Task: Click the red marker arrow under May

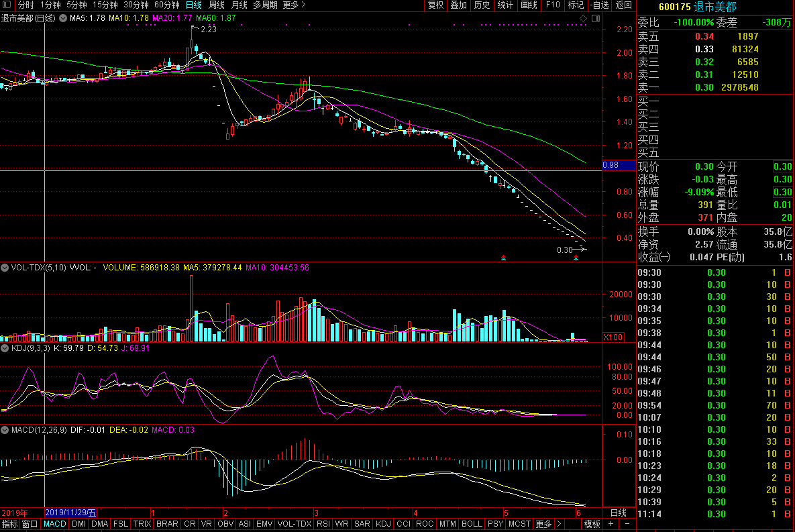Action: coord(503,258)
